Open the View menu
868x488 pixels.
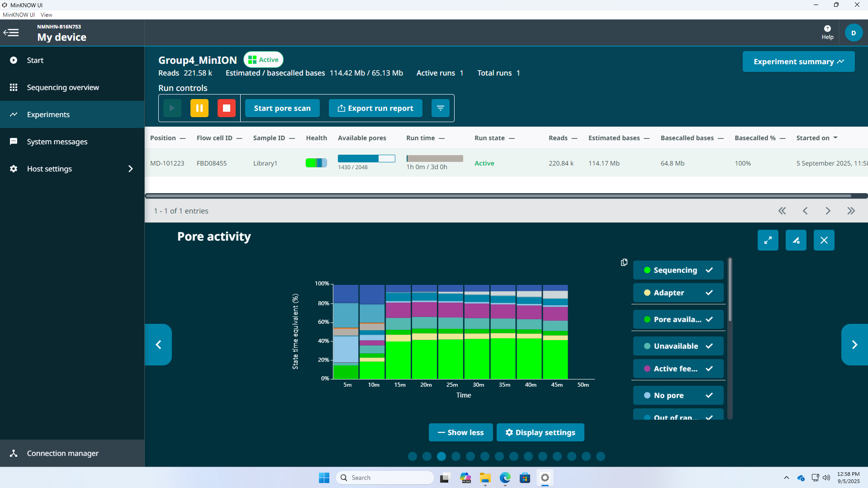46,15
